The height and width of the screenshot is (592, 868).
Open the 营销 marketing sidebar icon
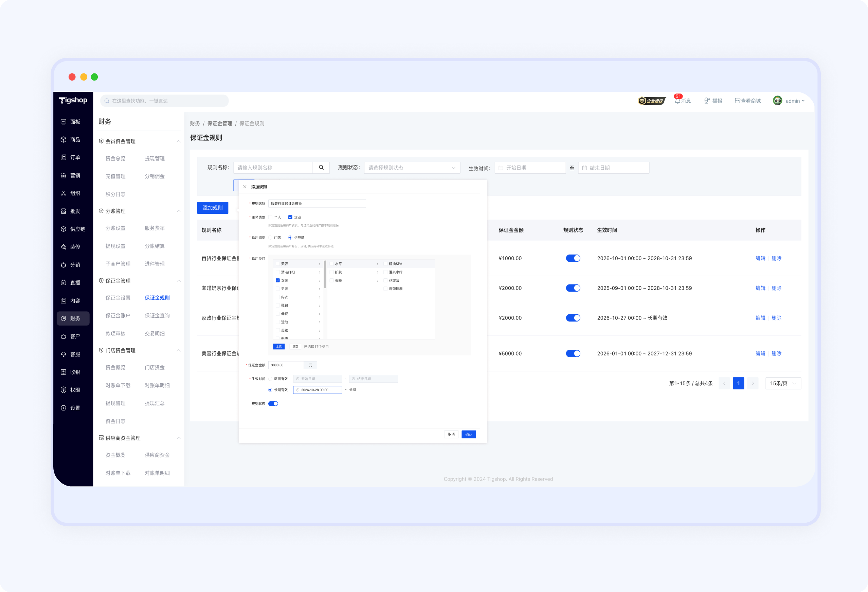[64, 175]
